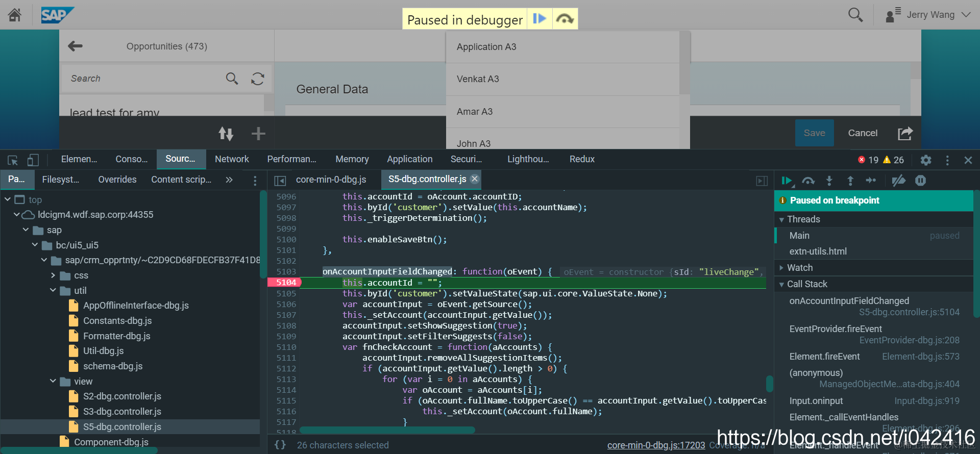Open DevTools settings gear
980x454 pixels.
click(x=926, y=160)
